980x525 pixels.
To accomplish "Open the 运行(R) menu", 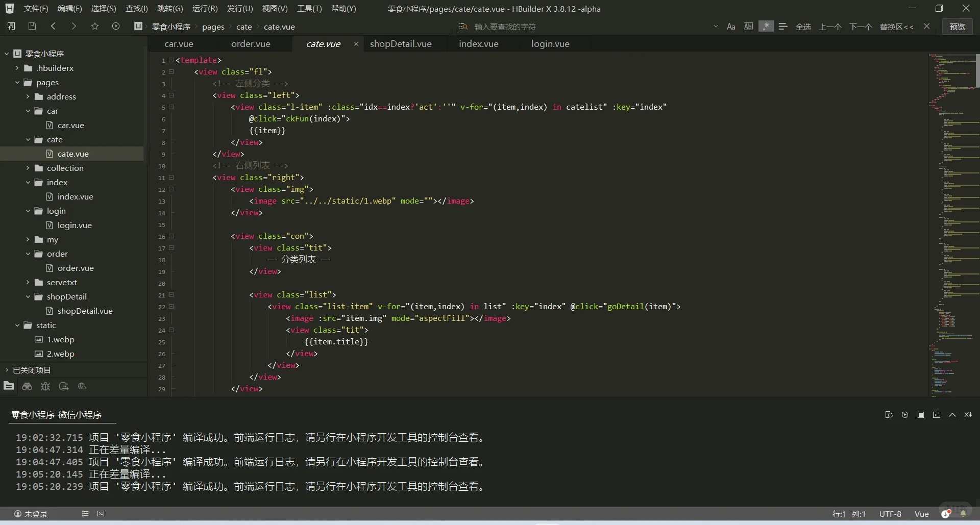I will tap(205, 9).
